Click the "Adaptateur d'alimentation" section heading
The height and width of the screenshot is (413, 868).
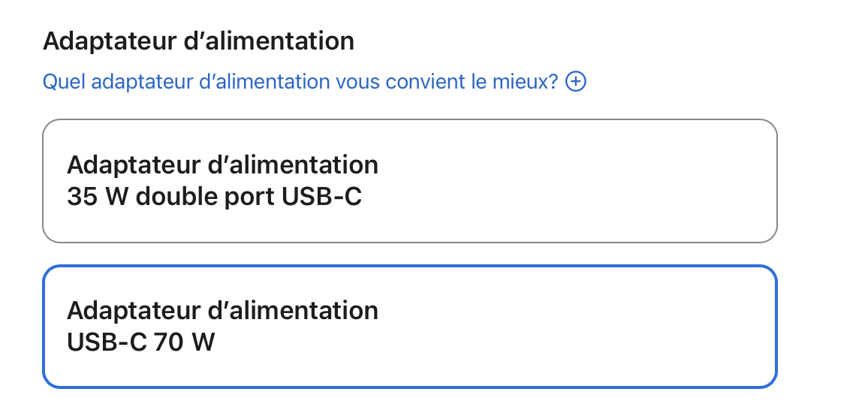pyautogui.click(x=198, y=41)
